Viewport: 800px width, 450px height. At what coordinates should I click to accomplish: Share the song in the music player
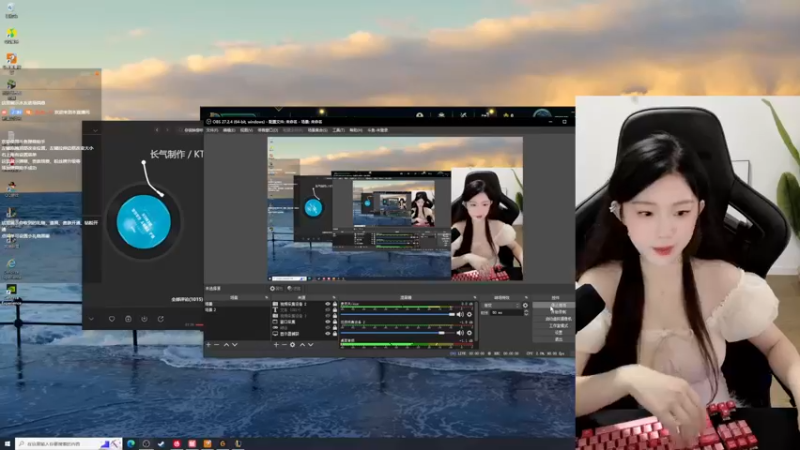click(161, 319)
